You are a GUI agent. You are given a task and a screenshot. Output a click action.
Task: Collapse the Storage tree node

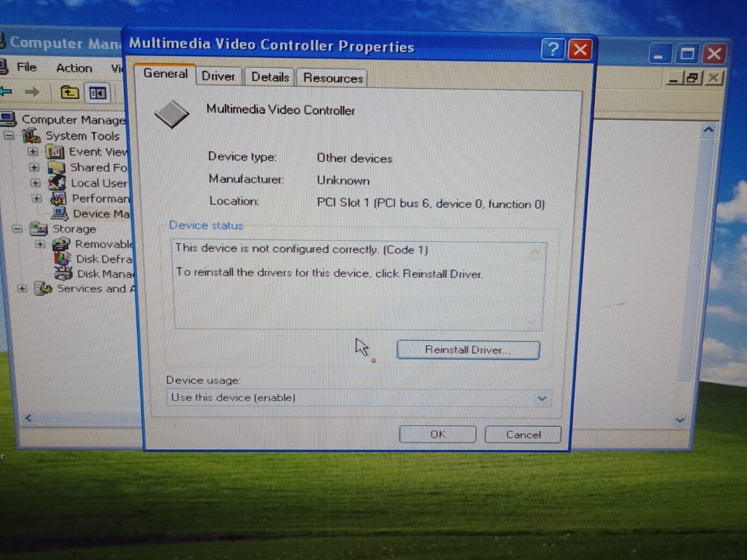coord(17,229)
